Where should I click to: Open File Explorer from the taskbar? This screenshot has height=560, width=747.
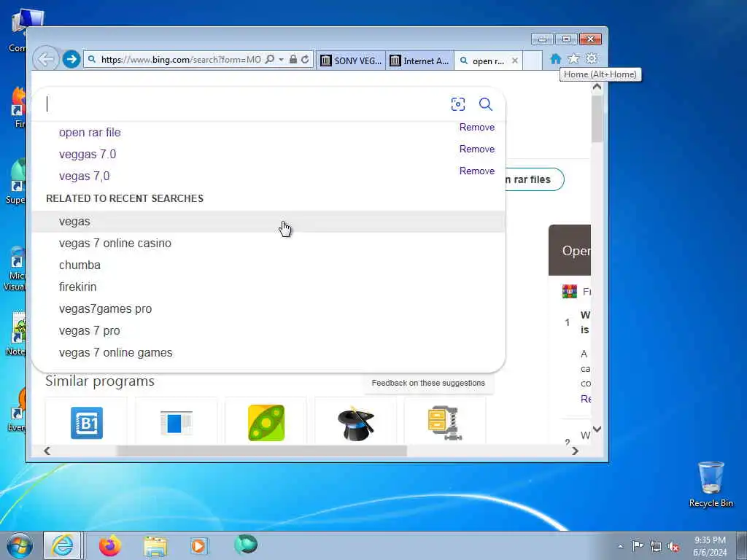(155, 546)
